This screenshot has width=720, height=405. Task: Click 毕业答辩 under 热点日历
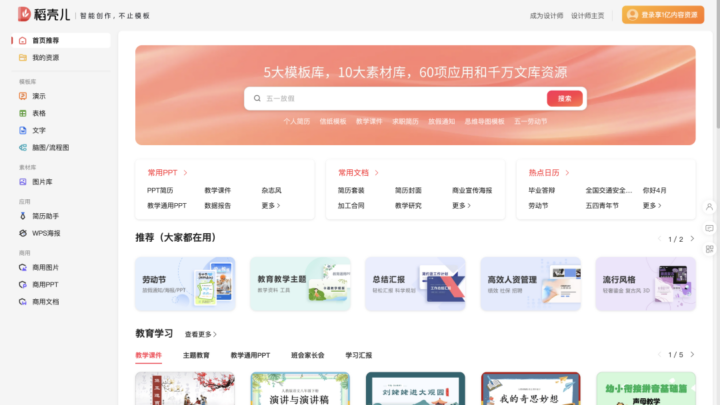[x=542, y=190]
